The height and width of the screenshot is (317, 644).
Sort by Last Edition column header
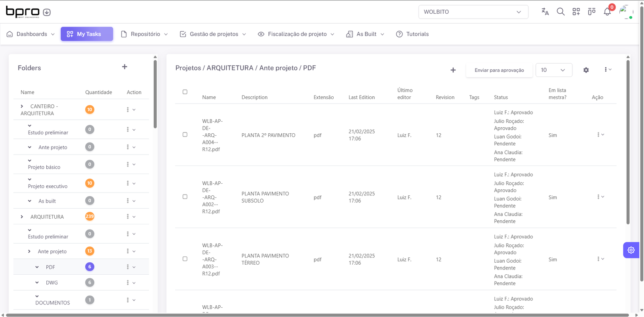[361, 97]
